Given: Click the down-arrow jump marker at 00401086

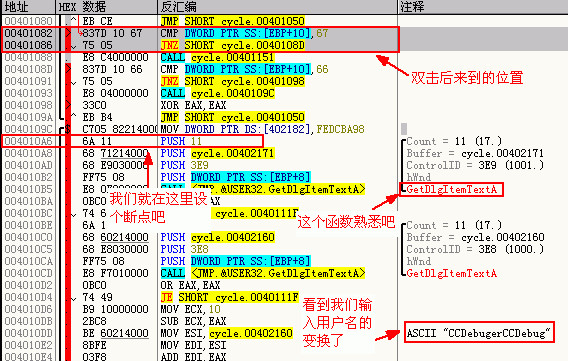Looking at the screenshot, I should [74, 46].
